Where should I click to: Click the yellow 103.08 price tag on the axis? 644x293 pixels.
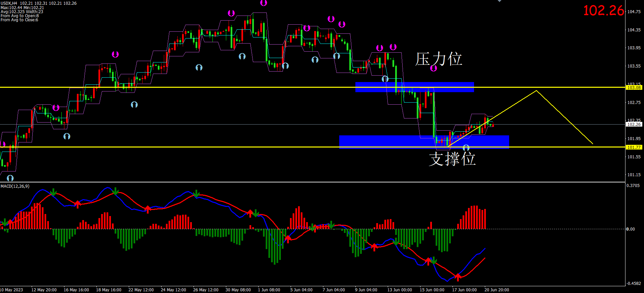click(634, 88)
